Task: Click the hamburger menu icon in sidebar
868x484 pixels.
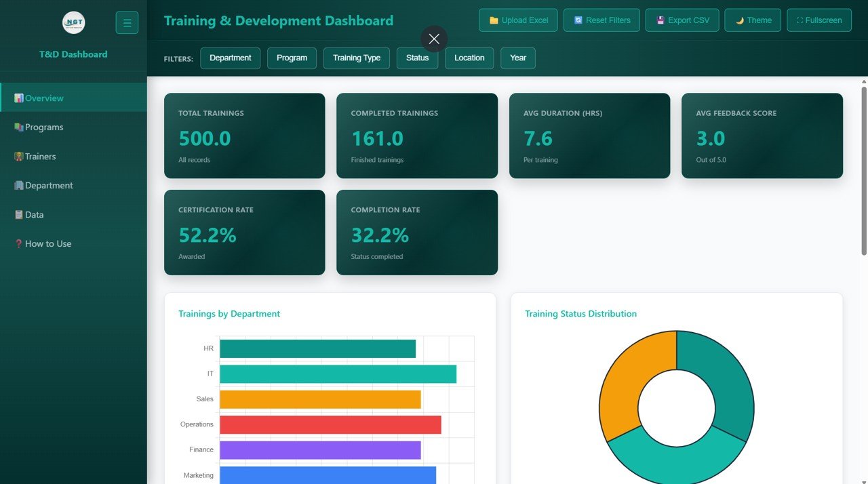Action: (127, 22)
